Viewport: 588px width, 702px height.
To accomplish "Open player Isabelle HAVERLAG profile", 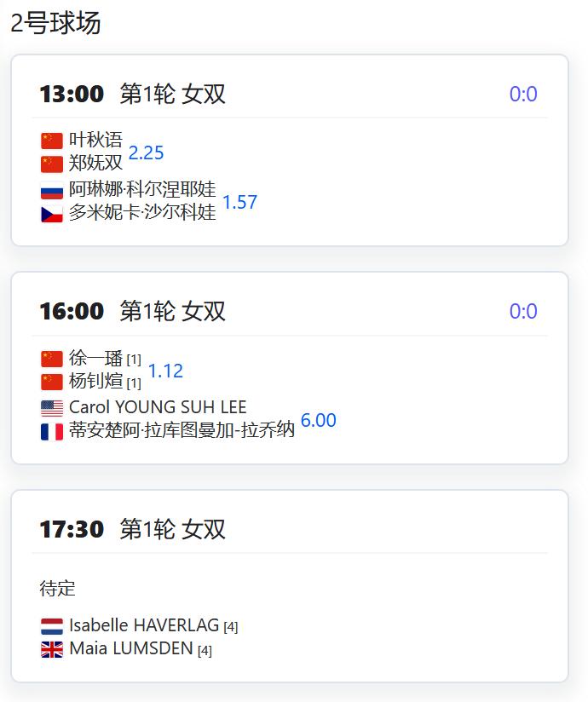I will click(x=144, y=625).
